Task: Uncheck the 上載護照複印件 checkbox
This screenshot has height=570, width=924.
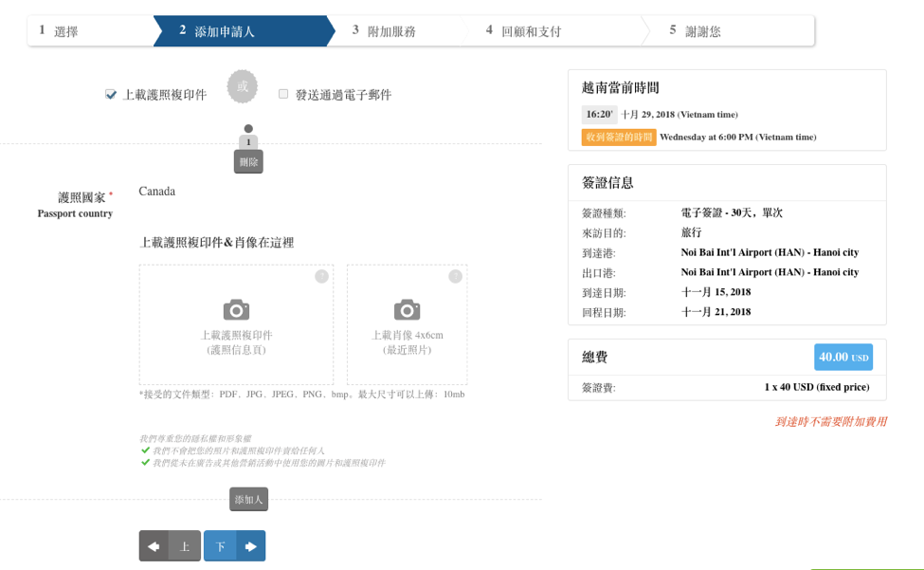Action: pos(111,95)
